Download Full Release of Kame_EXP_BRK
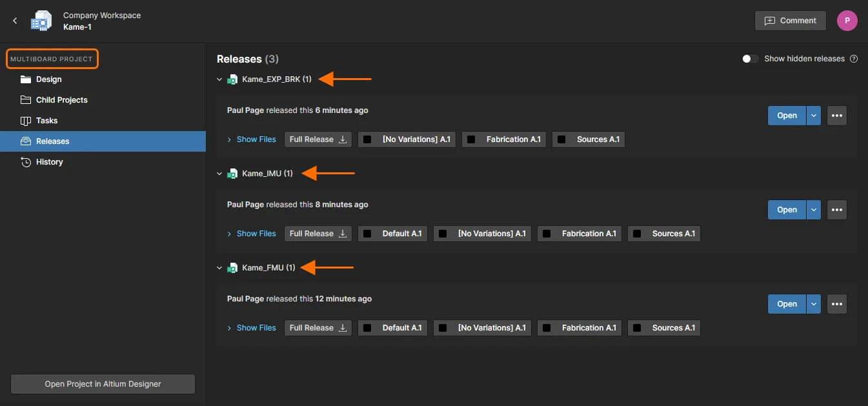This screenshot has width=868, height=406. tap(318, 139)
